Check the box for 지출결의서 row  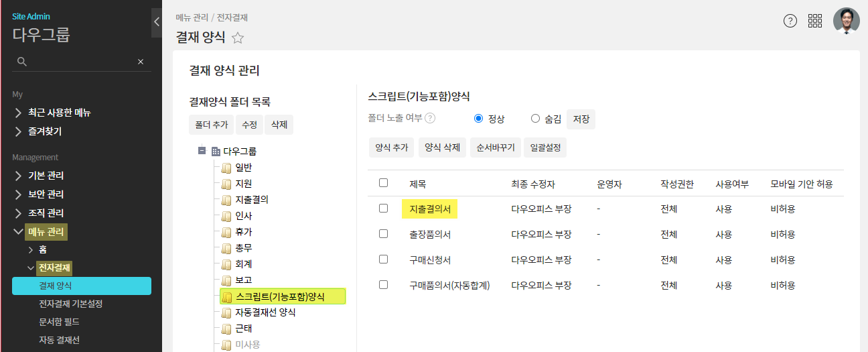[x=383, y=209]
